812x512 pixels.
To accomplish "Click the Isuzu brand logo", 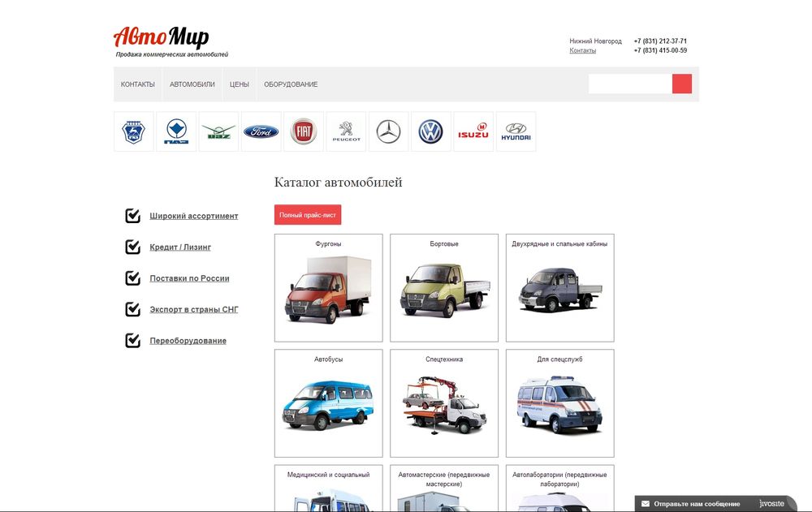I will coord(473,131).
